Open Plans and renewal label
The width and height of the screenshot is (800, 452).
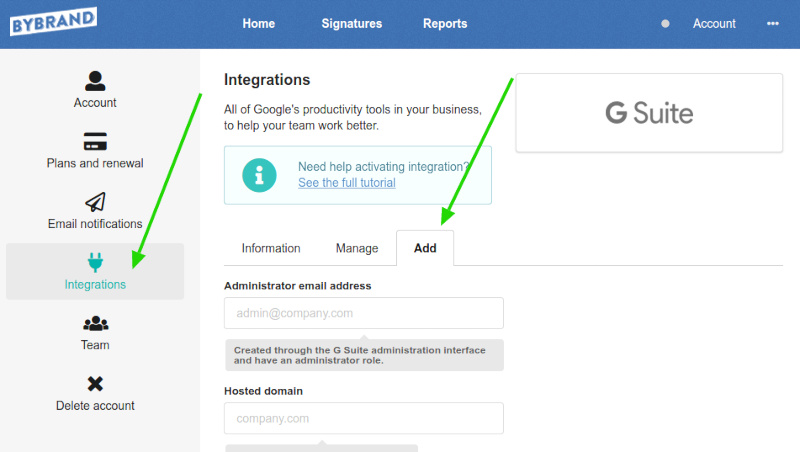coord(95,163)
